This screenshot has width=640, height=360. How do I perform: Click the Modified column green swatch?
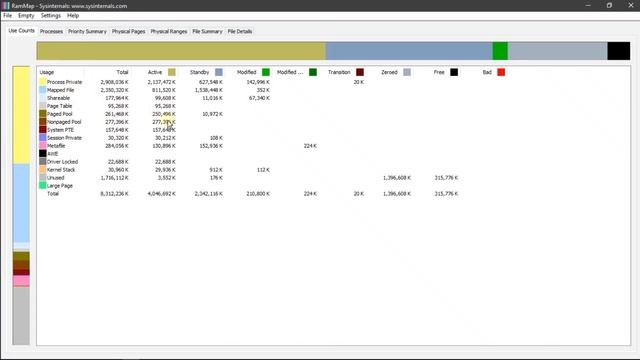[266, 72]
